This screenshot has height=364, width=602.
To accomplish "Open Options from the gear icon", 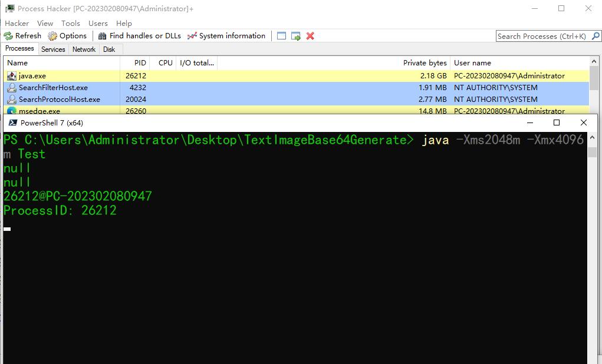I will pos(67,36).
